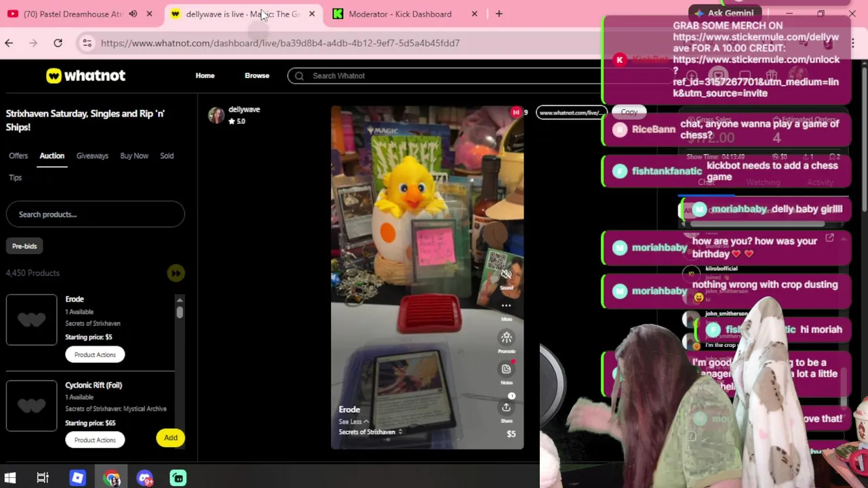Open Product Actions for Cyclonic Rift (Foil)
This screenshot has height=488, width=868.
[95, 440]
